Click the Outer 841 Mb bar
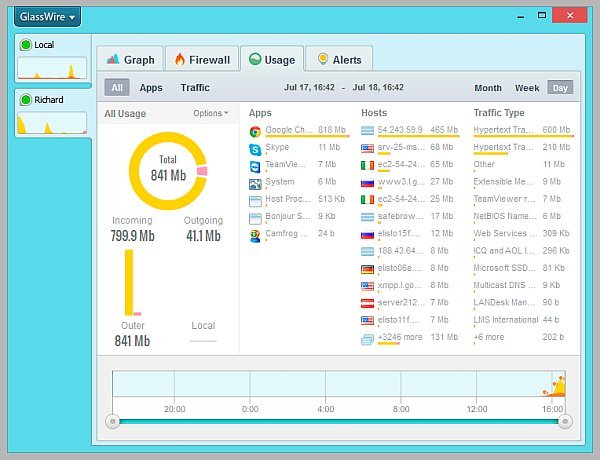This screenshot has height=460, width=600. tap(129, 282)
